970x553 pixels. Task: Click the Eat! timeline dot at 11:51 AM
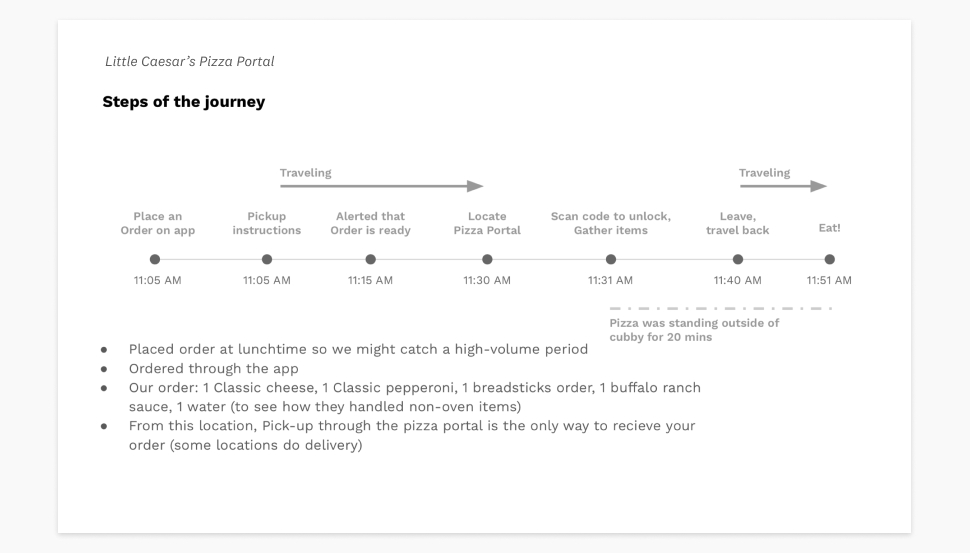pos(829,259)
